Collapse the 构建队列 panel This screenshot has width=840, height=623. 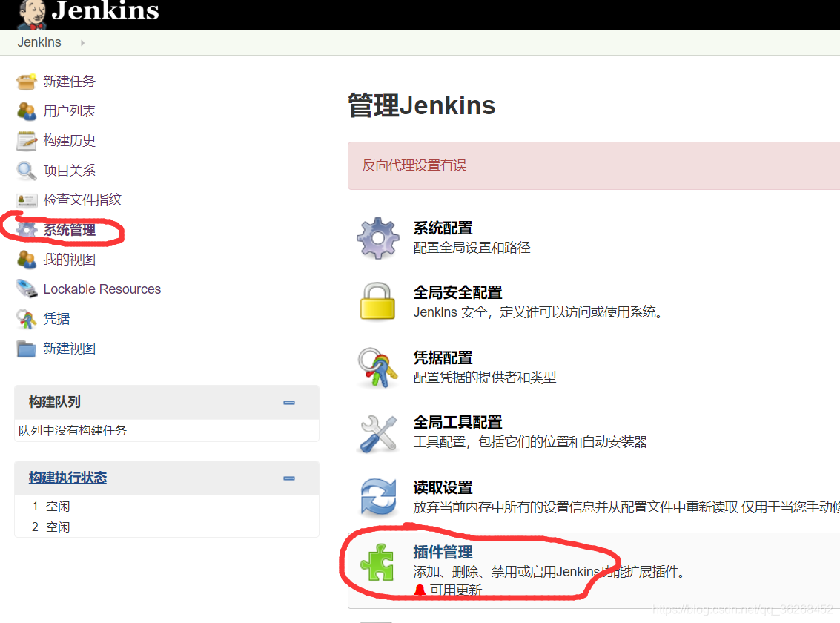(289, 402)
